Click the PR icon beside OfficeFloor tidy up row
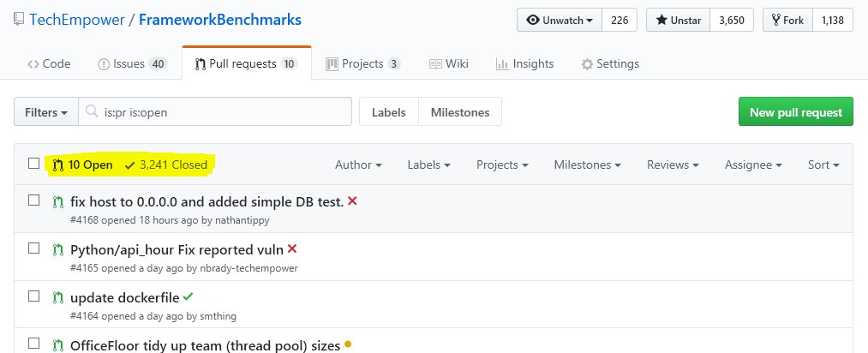868x353 pixels. click(x=58, y=346)
